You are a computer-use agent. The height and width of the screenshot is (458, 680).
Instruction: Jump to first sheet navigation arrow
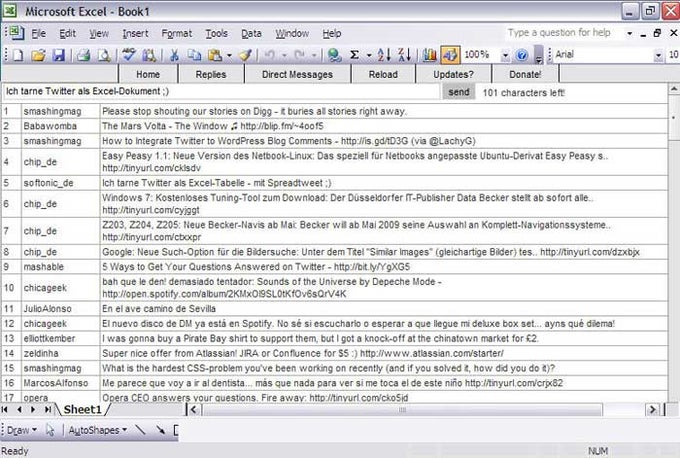pyautogui.click(x=5, y=409)
